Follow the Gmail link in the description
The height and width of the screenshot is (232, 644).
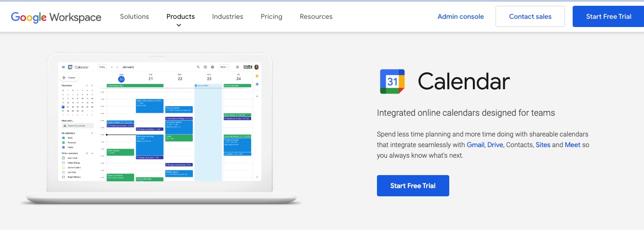click(x=475, y=145)
